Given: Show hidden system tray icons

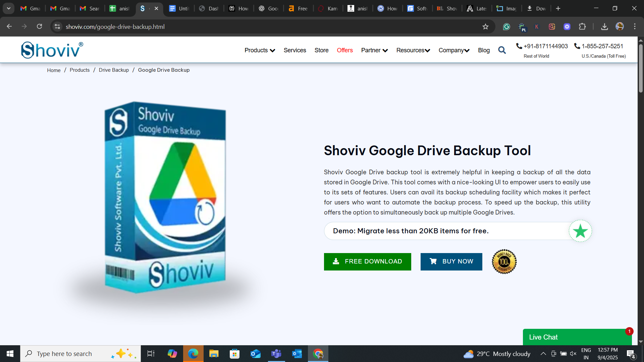Looking at the screenshot, I should click(x=543, y=354).
